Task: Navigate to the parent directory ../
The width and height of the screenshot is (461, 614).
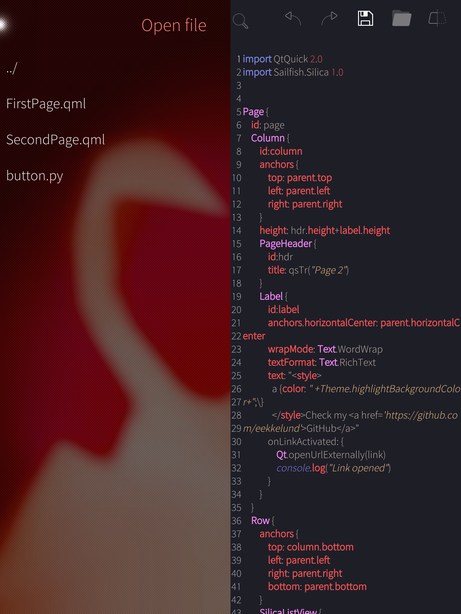Action: click(x=12, y=68)
